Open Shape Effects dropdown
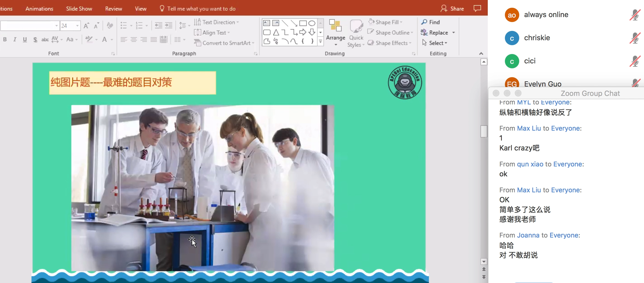The height and width of the screenshot is (283, 644). [389, 43]
